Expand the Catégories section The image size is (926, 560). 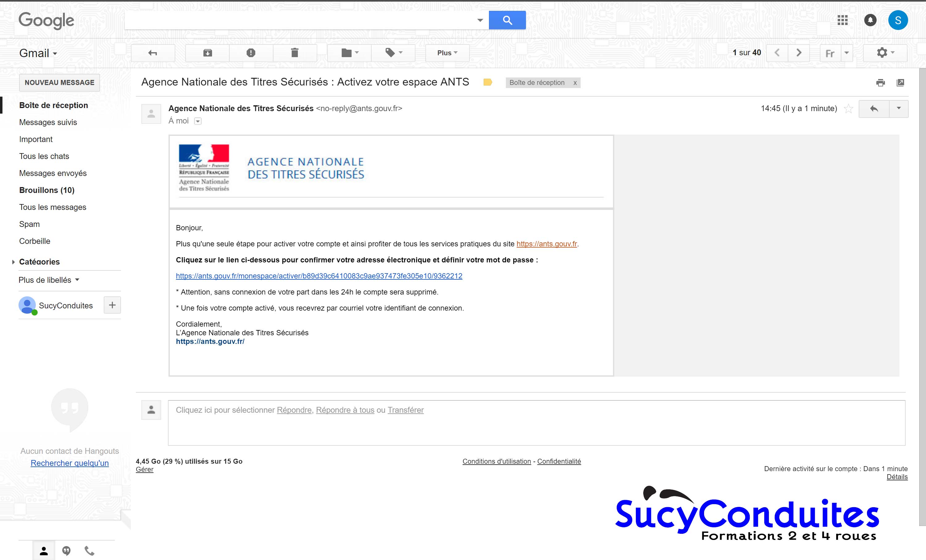click(x=14, y=262)
